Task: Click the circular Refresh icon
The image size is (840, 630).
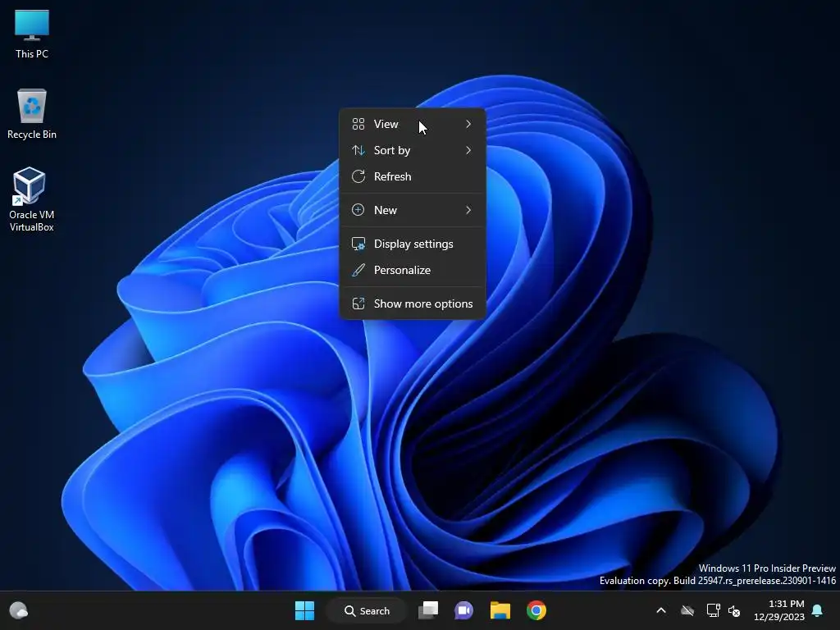Action: tap(358, 177)
